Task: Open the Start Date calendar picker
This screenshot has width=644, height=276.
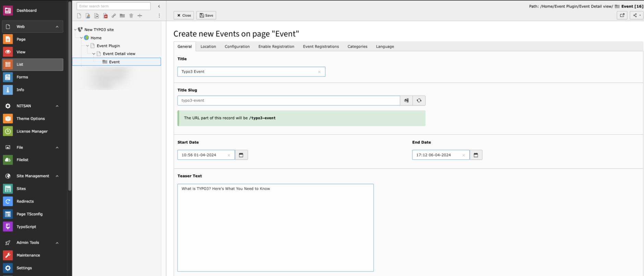Action: pos(241,155)
